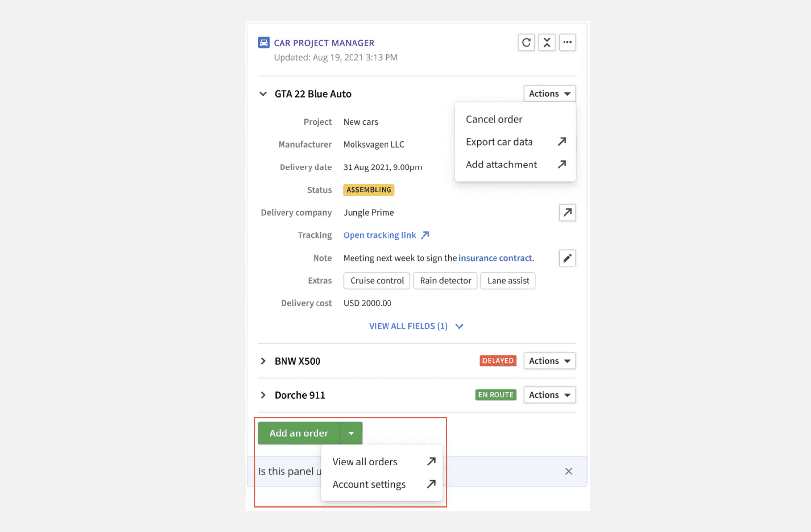
Task: Click the Molksvagen LLC manufacturer value
Action: pyautogui.click(x=374, y=145)
